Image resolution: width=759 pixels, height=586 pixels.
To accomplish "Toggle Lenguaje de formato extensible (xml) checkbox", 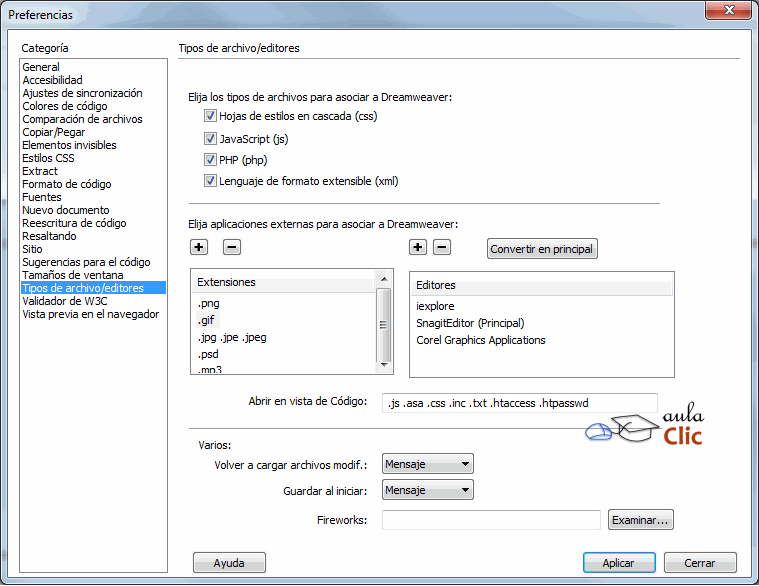I will 210,181.
